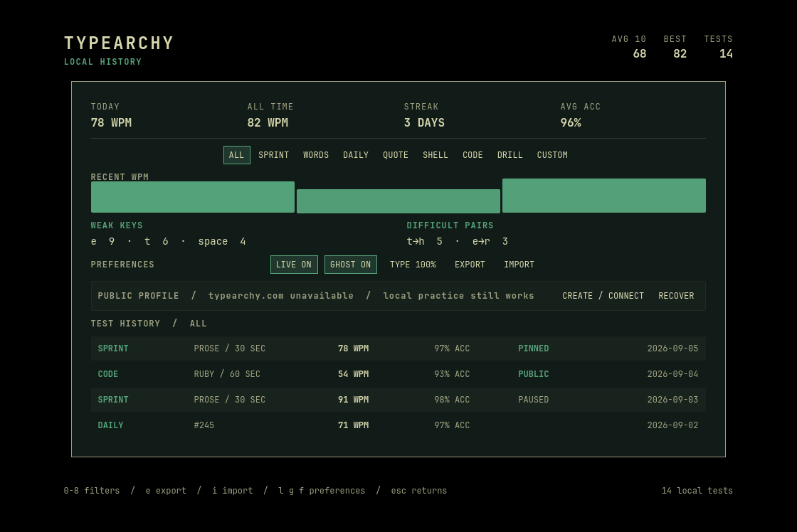Viewport: 797px width, 532px height.
Task: Click the TESTS count 14 in the header
Action: 726,54
